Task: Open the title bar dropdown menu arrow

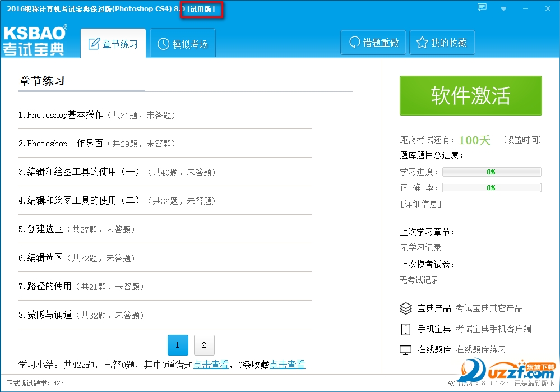Action: pyautogui.click(x=503, y=8)
